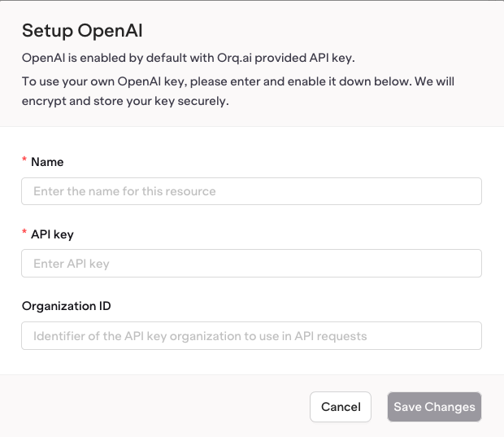Click the Name field label

tap(47, 162)
